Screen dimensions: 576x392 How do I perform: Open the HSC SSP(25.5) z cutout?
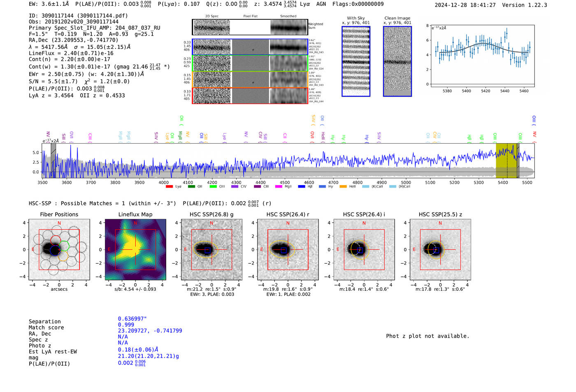440,250
